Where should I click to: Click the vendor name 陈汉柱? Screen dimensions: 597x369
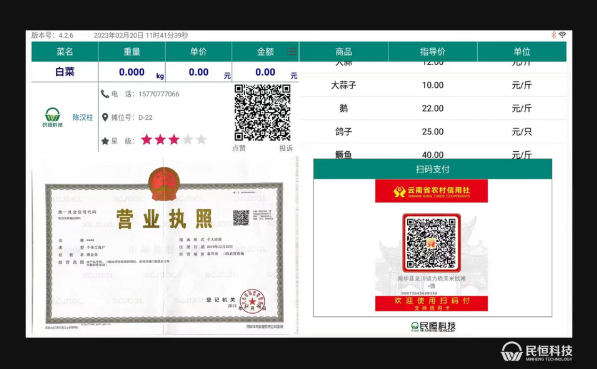pos(83,117)
